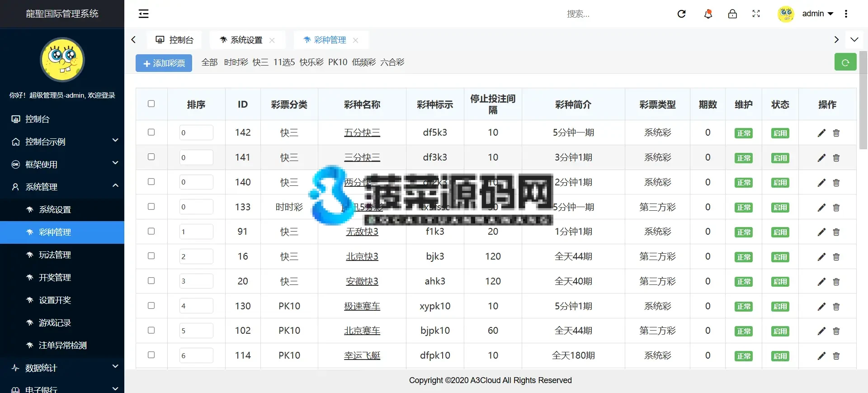Select the checkbox for 极速赛车 row
The image size is (868, 393).
coord(151,306)
